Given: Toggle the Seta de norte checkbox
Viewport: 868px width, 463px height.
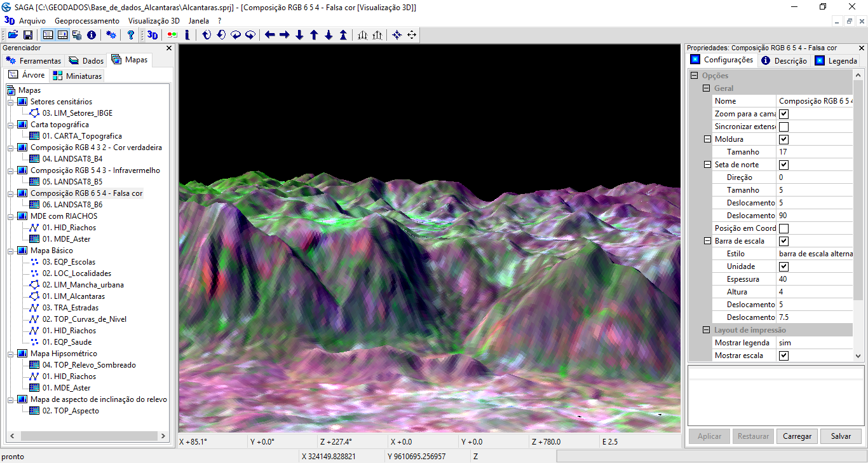Looking at the screenshot, I should (x=783, y=165).
